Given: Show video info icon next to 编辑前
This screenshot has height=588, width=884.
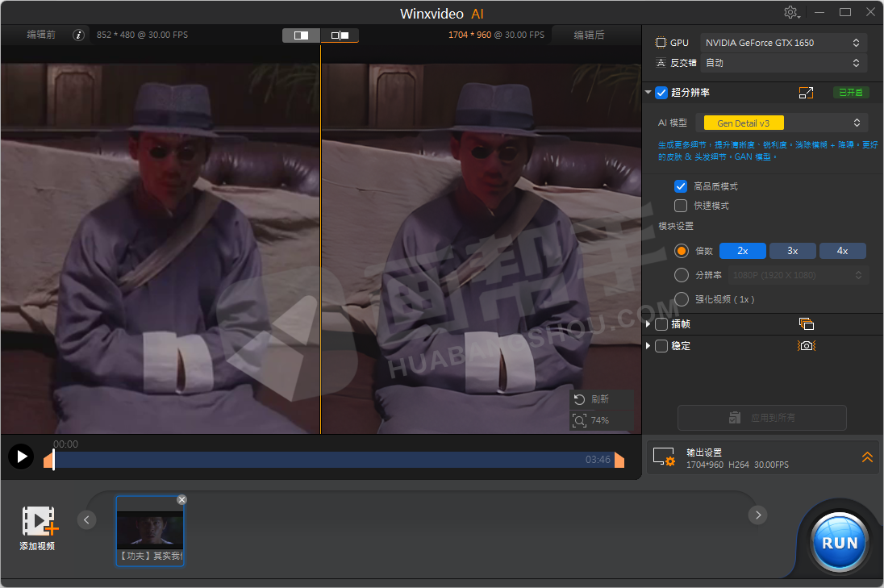Looking at the screenshot, I should [78, 35].
